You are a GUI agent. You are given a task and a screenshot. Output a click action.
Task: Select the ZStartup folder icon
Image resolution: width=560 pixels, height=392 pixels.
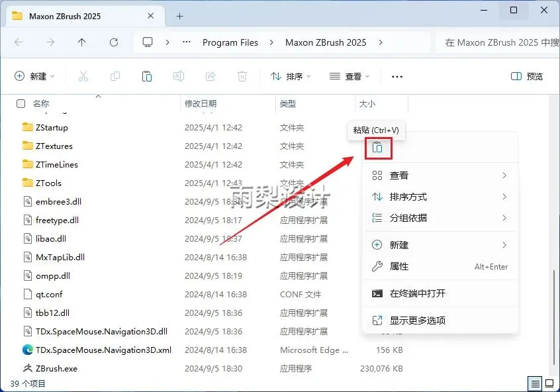pos(28,127)
